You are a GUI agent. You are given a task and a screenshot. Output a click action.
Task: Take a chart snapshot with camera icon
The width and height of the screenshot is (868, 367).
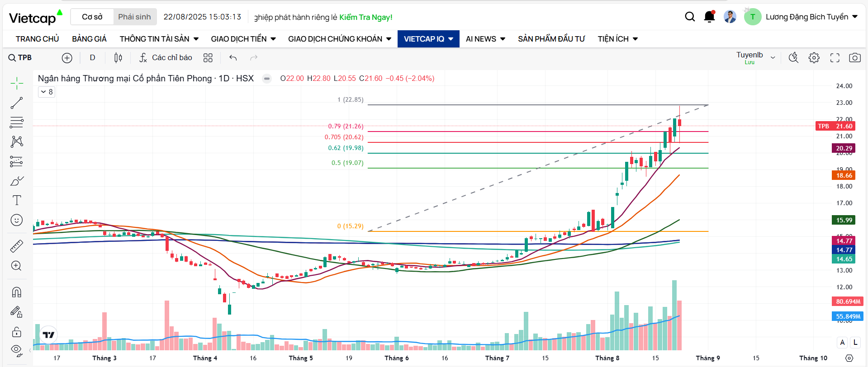[x=855, y=58]
